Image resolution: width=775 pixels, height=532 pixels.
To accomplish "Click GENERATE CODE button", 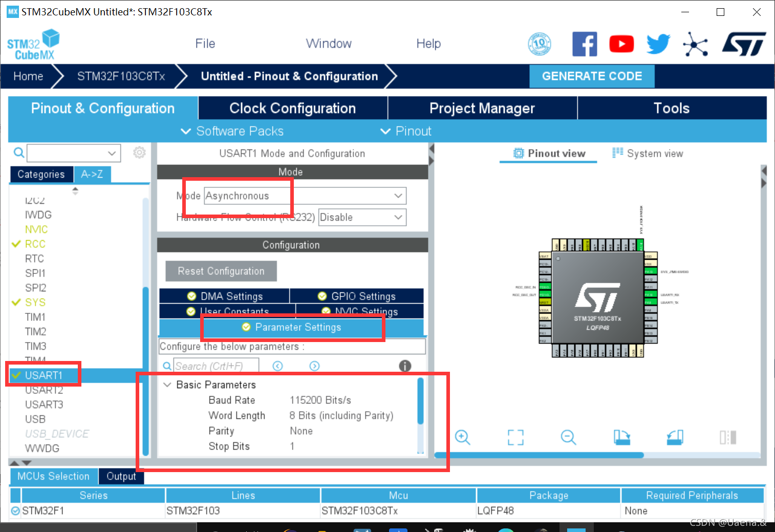I will [592, 76].
